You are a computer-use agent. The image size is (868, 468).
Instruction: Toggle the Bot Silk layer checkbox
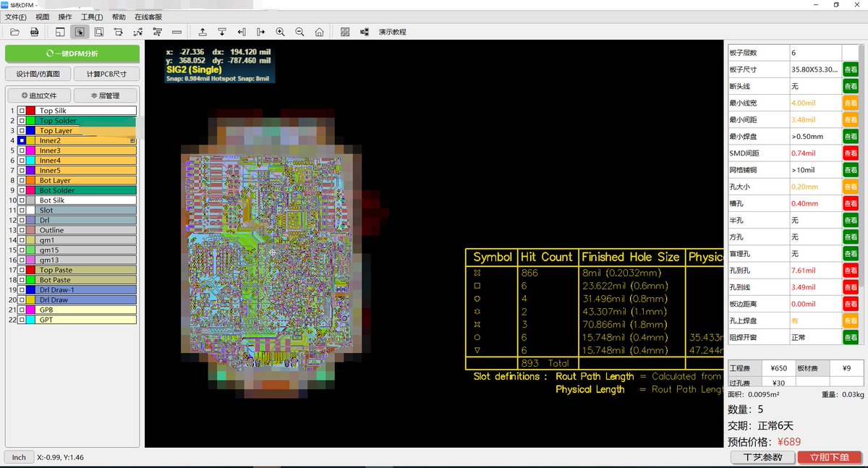click(x=22, y=200)
